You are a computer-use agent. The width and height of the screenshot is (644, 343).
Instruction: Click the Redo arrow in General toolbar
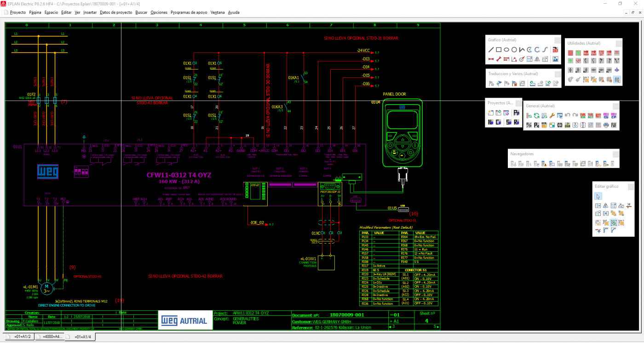575,115
